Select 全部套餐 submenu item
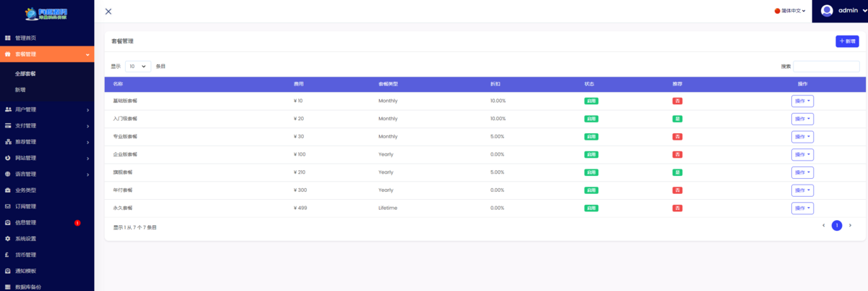Viewport: 868px width, 291px height. tap(25, 74)
